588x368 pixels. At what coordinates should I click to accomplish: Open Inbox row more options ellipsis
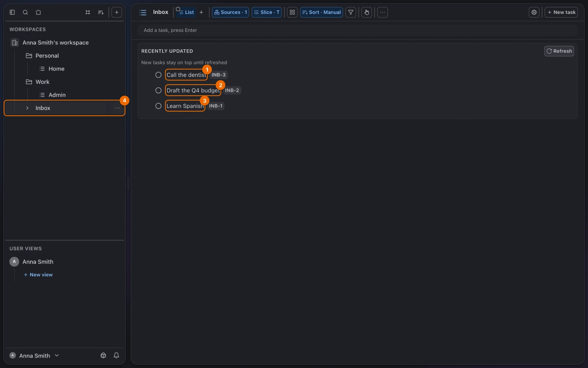pos(117,108)
